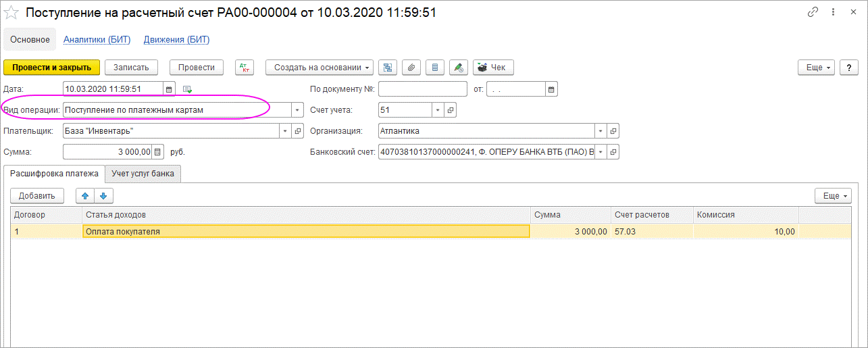This screenshot has width=868, height=348.
Task: Open the Аналитики (БИТ) section
Action: tap(97, 40)
